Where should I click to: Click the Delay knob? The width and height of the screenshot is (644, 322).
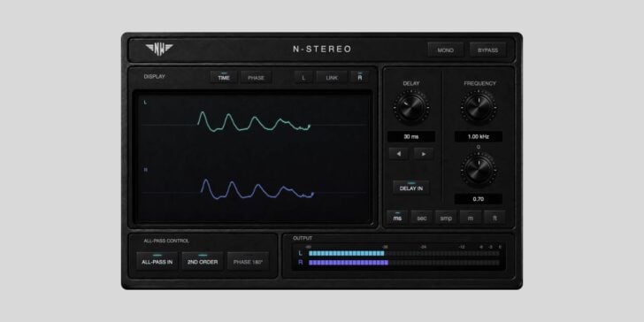[x=411, y=108]
